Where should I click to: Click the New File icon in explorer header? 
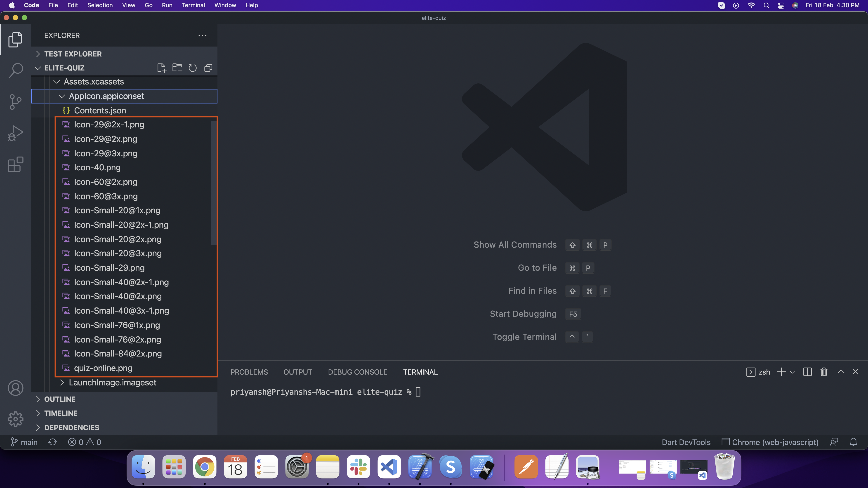pos(162,68)
